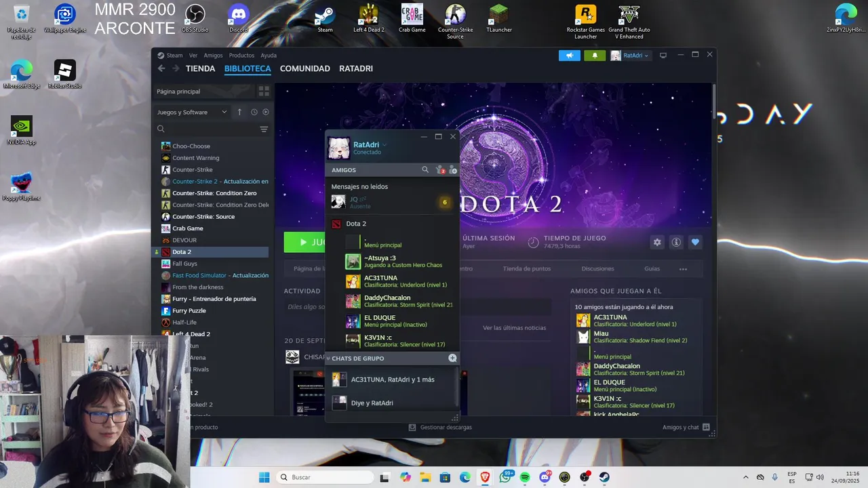Switch to the BIBLIOTECA tab
Screen dimensions: 868x488
point(248,68)
